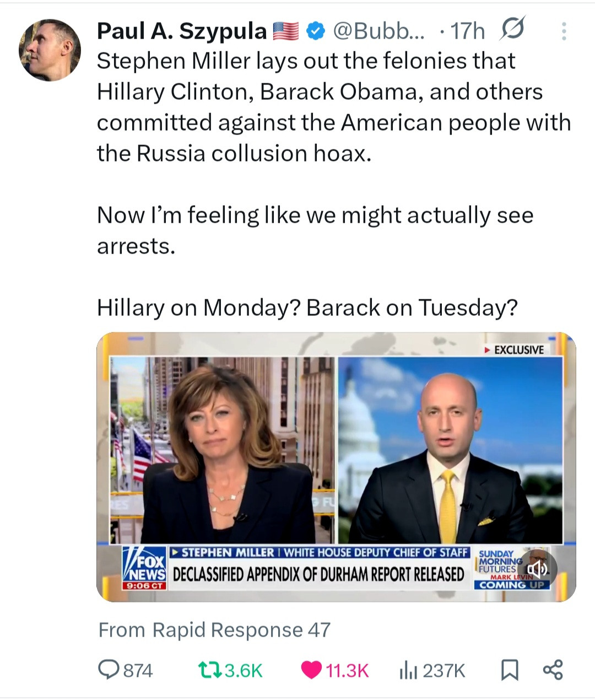Share the post via share icon
The image size is (595, 700).
click(x=553, y=670)
